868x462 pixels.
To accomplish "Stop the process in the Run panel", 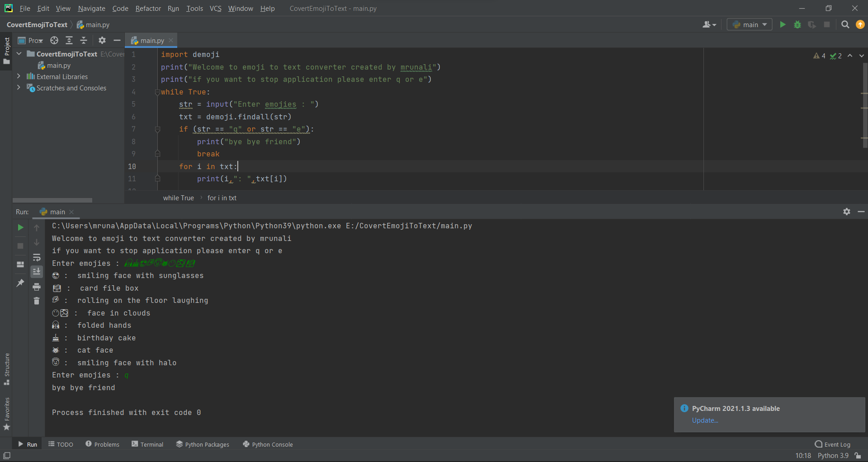I will (x=20, y=246).
